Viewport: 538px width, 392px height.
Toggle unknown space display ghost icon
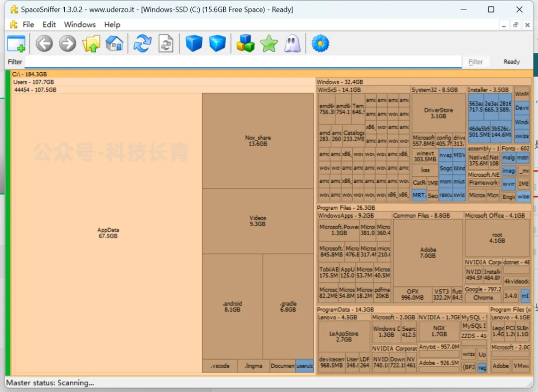click(x=292, y=44)
